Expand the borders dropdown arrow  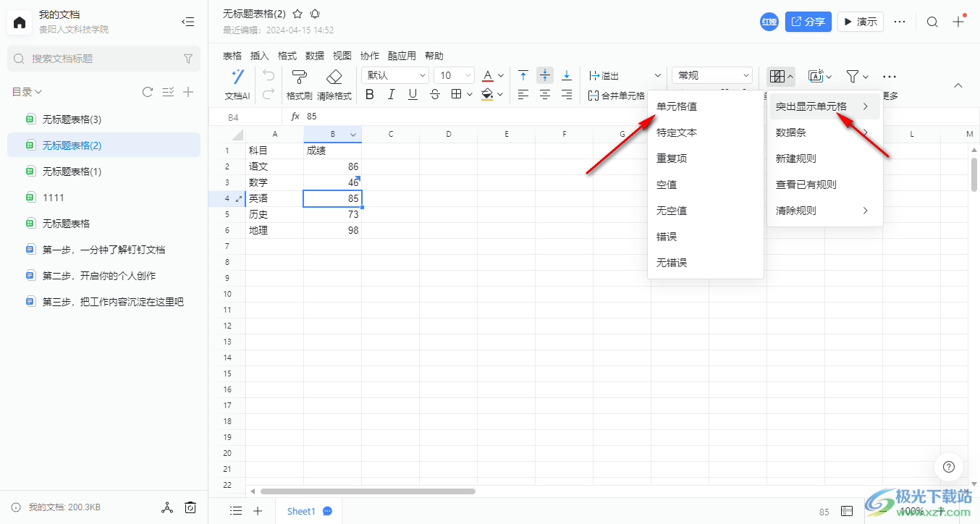pos(470,94)
